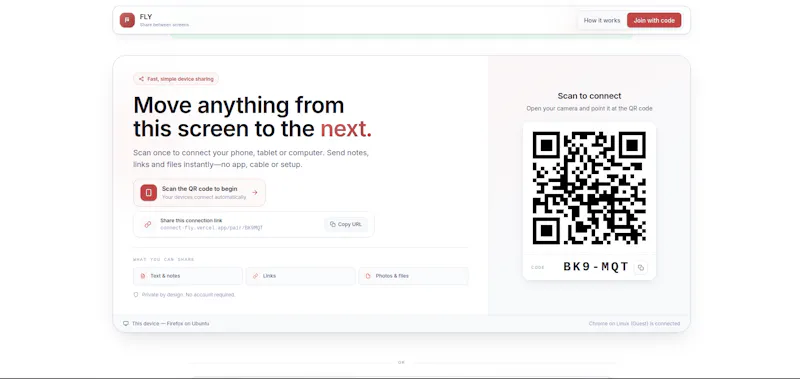The height and width of the screenshot is (379, 800).
Task: Click This device — Firefox on Ubuntu text
Action: tap(170, 323)
